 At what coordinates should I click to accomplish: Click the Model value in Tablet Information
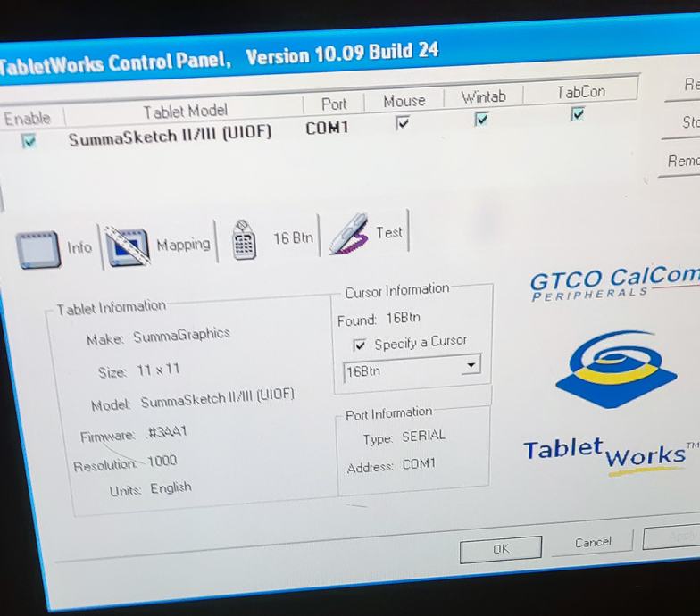click(218, 398)
